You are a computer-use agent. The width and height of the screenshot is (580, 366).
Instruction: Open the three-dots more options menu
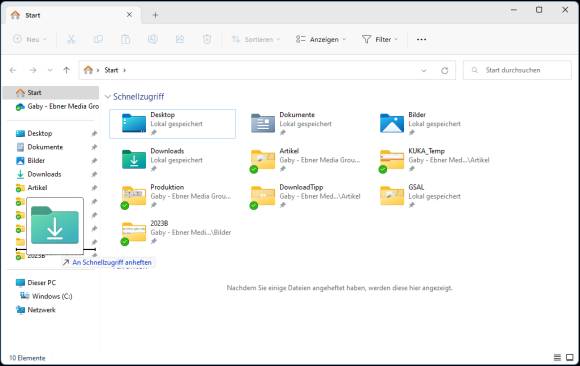421,39
